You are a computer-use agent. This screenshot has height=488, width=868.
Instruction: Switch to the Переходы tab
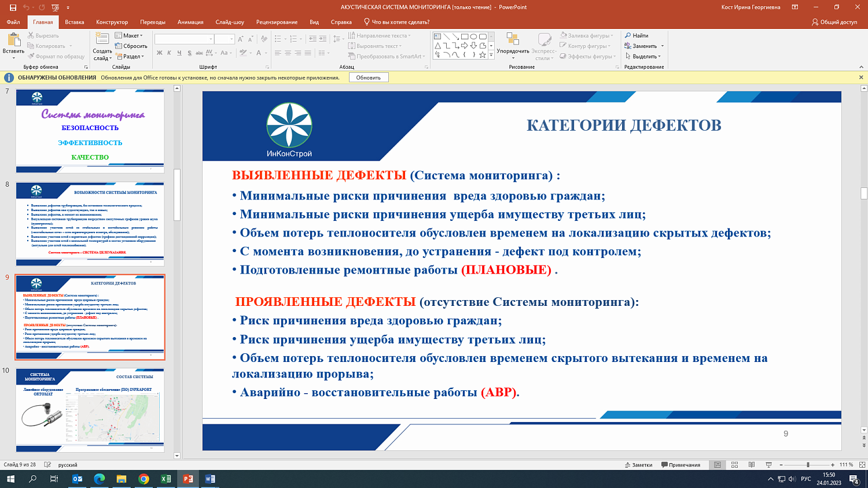153,22
